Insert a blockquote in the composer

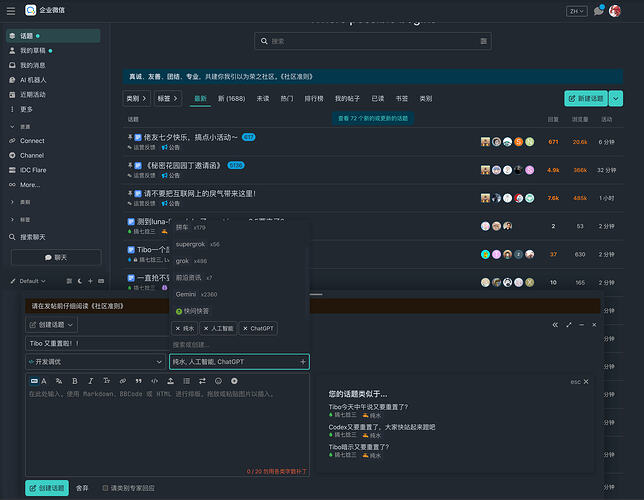click(x=138, y=381)
